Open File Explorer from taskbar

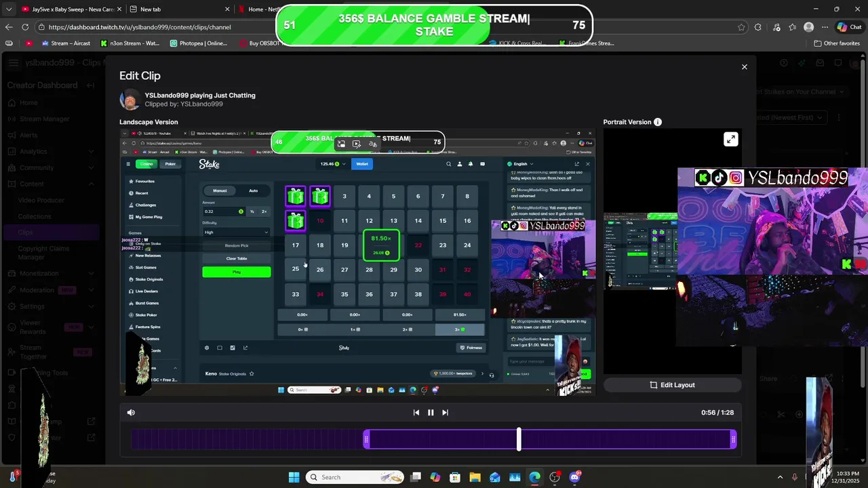click(x=475, y=477)
